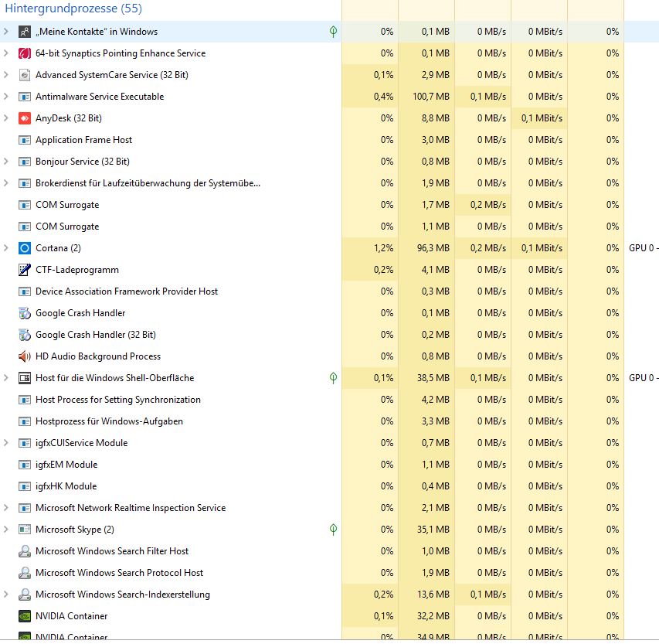Expand the Bonjour Service (32 Bit) entry
659x644 pixels.
(6, 162)
